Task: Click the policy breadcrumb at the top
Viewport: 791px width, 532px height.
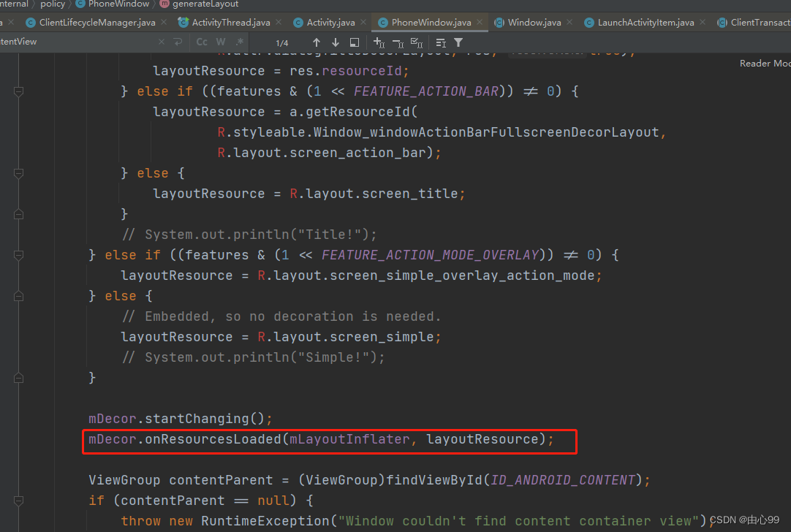Action: click(x=53, y=4)
